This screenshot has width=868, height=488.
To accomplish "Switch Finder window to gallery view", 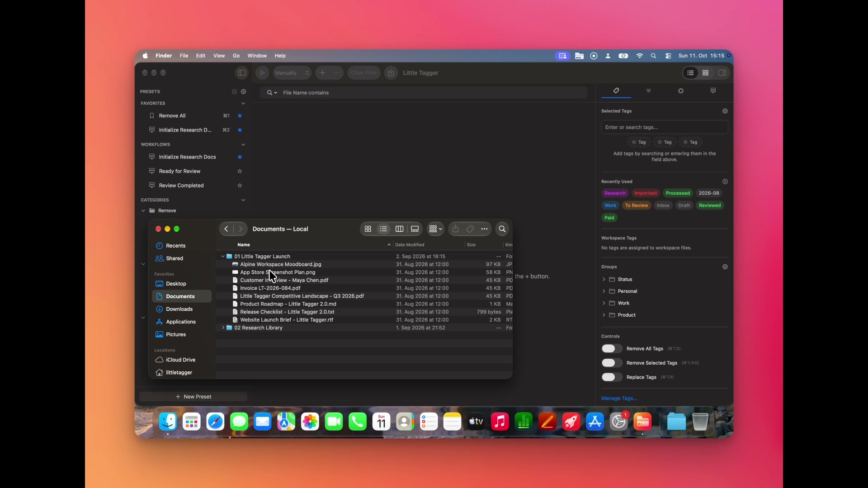I will point(415,229).
